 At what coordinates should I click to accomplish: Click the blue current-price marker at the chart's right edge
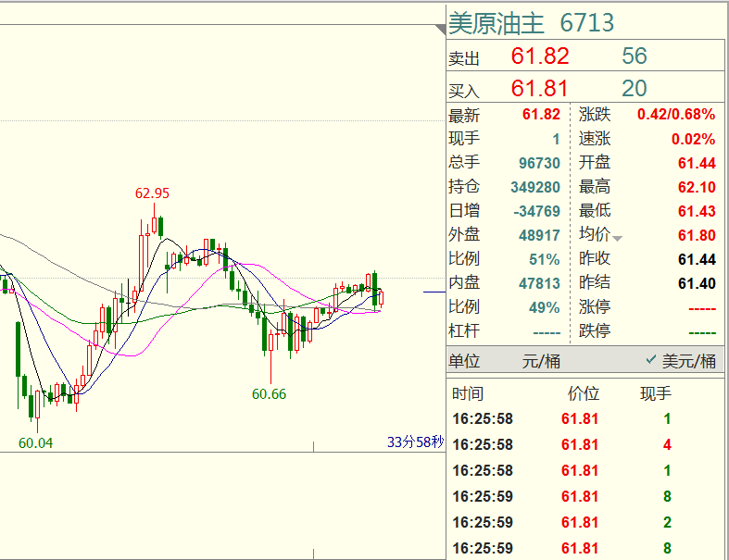(434, 292)
